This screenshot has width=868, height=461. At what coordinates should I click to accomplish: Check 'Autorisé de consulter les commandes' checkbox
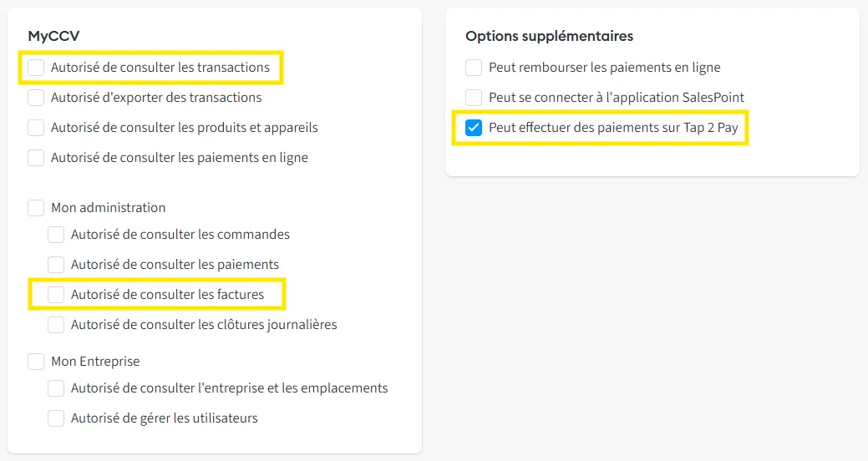(x=56, y=235)
